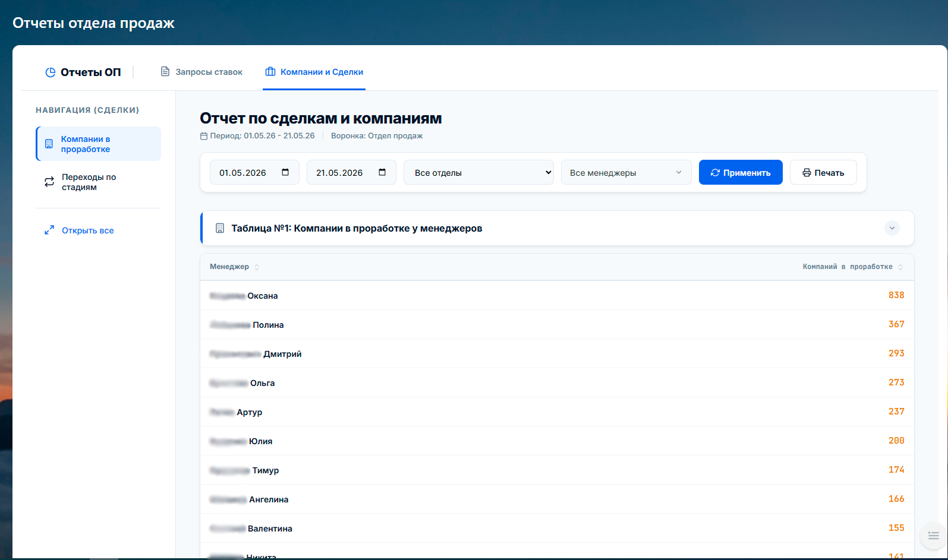Click the manager row for Артур
This screenshot has width=948, height=560.
557,412
